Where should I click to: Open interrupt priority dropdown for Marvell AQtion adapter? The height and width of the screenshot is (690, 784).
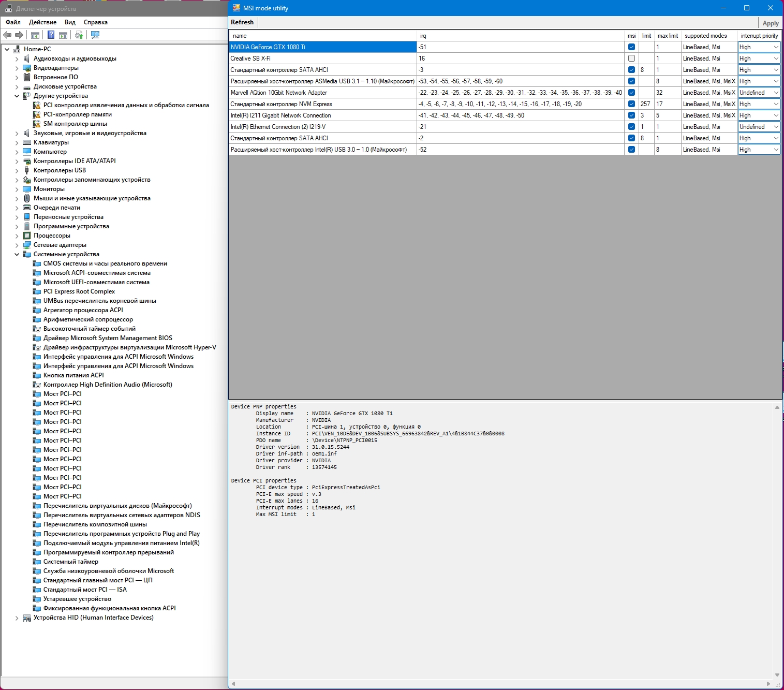tap(759, 93)
